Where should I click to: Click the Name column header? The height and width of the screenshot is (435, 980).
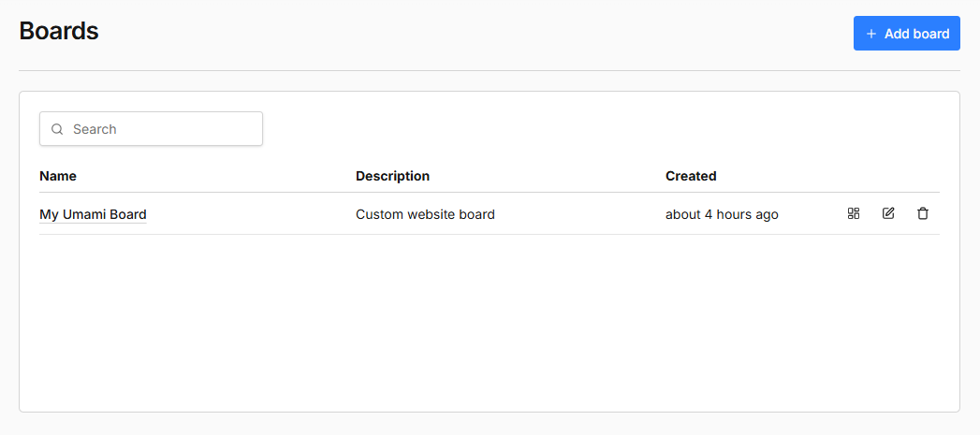(58, 176)
